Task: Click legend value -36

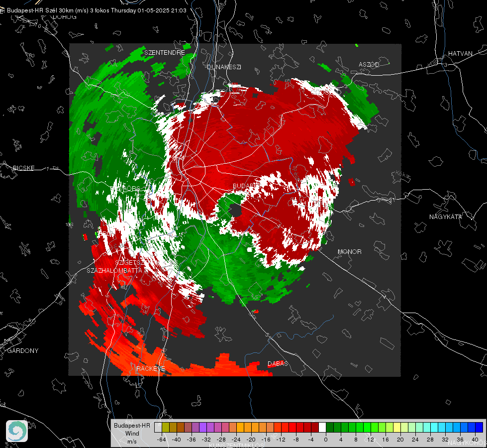Action: [x=192, y=440]
